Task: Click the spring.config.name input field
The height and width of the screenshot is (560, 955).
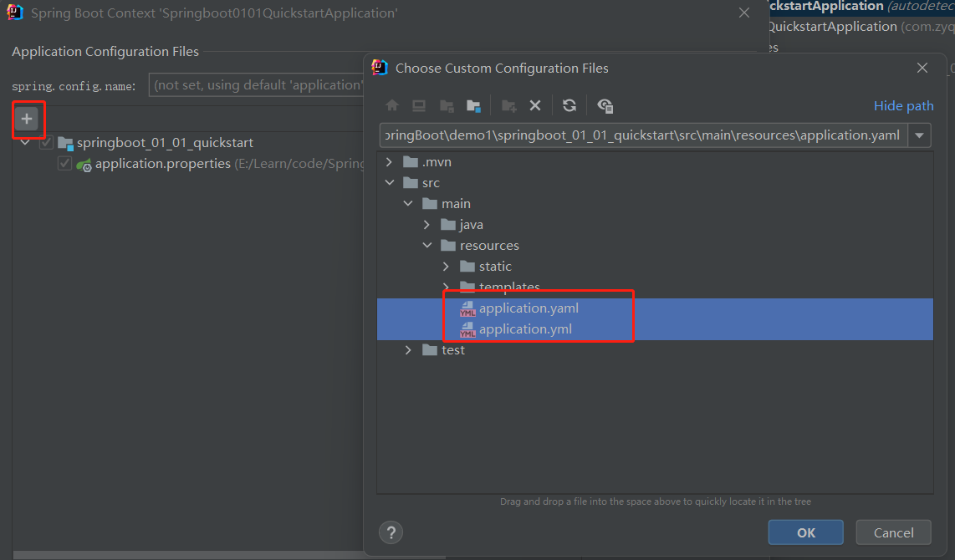Action: 257,85
